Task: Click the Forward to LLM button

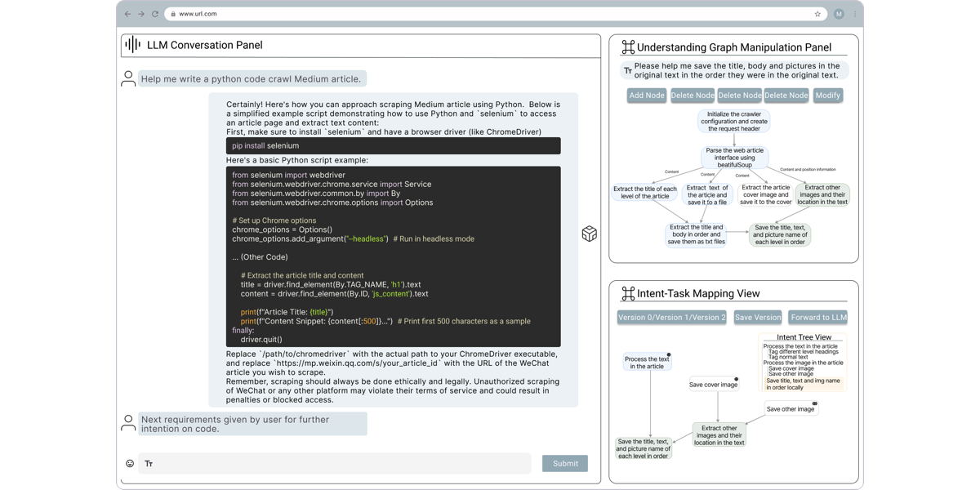Action: point(818,318)
